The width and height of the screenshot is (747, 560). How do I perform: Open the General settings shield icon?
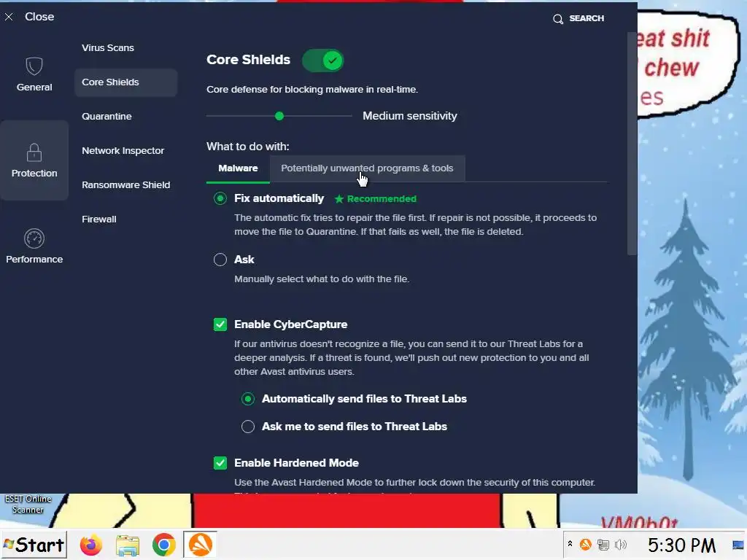34,66
